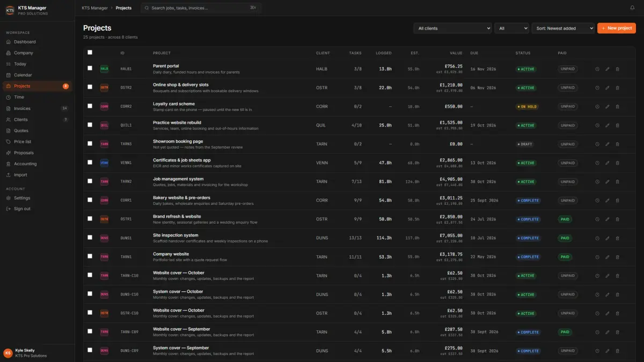Sort by the Due column header
Screen dimensions: 644x362
[x=474, y=53]
